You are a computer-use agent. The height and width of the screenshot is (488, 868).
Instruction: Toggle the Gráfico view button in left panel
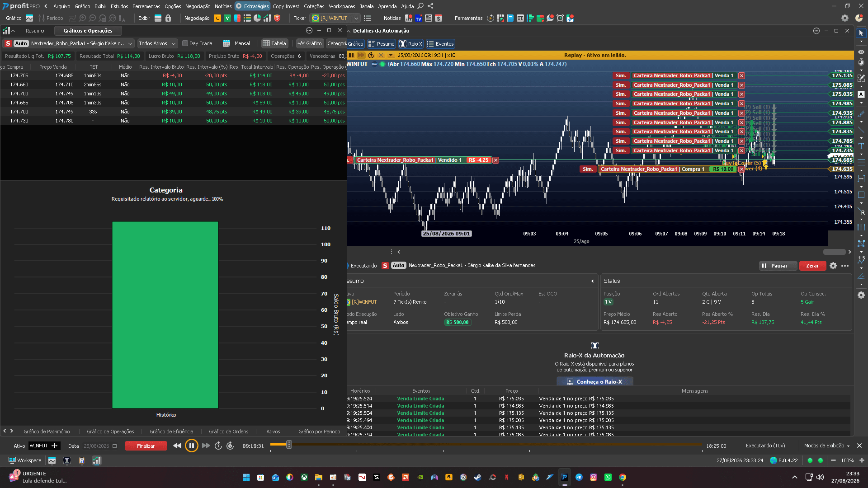[310, 43]
